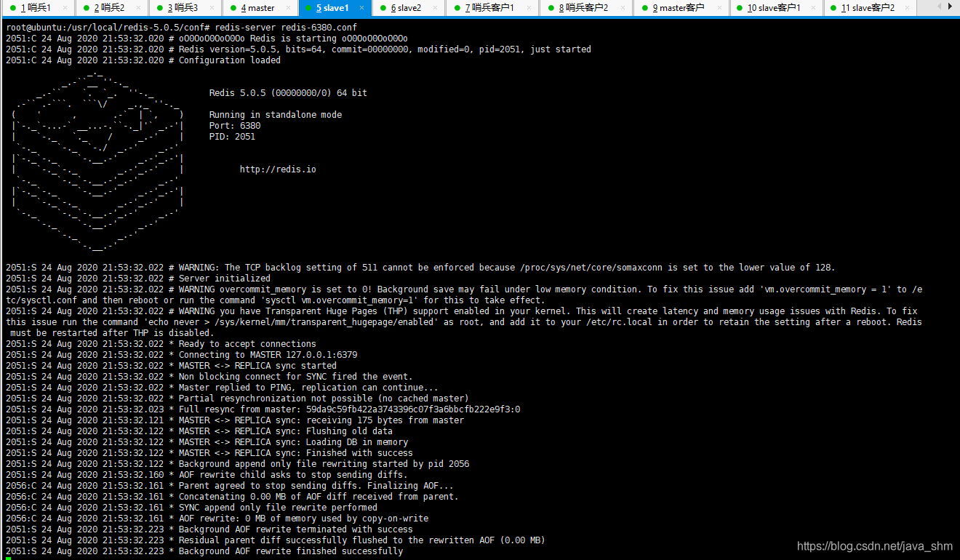Click 'Partial resynchronization not possible' line
This screenshot has width=960, height=560.
pos(237,399)
